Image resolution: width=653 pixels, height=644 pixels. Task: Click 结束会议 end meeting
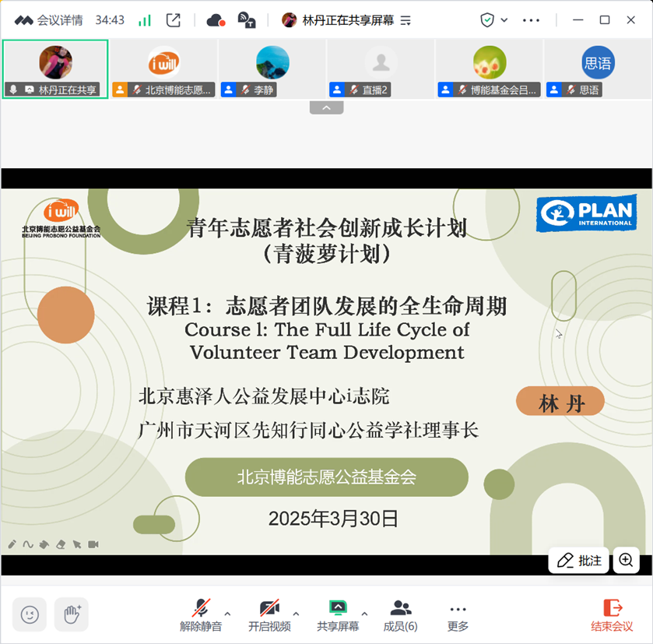(x=613, y=615)
